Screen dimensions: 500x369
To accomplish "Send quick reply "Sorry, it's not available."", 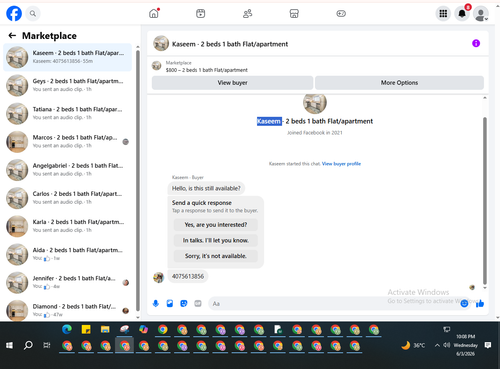I will pyautogui.click(x=216, y=256).
